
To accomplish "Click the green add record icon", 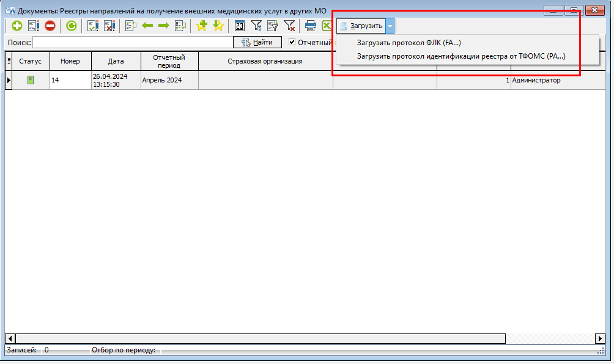I will click(17, 26).
